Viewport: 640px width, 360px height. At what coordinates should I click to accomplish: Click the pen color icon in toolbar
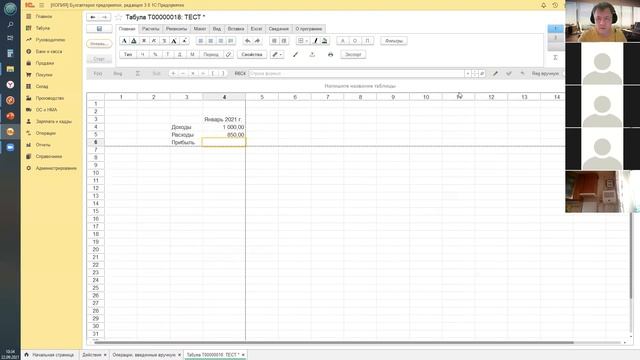(x=315, y=41)
